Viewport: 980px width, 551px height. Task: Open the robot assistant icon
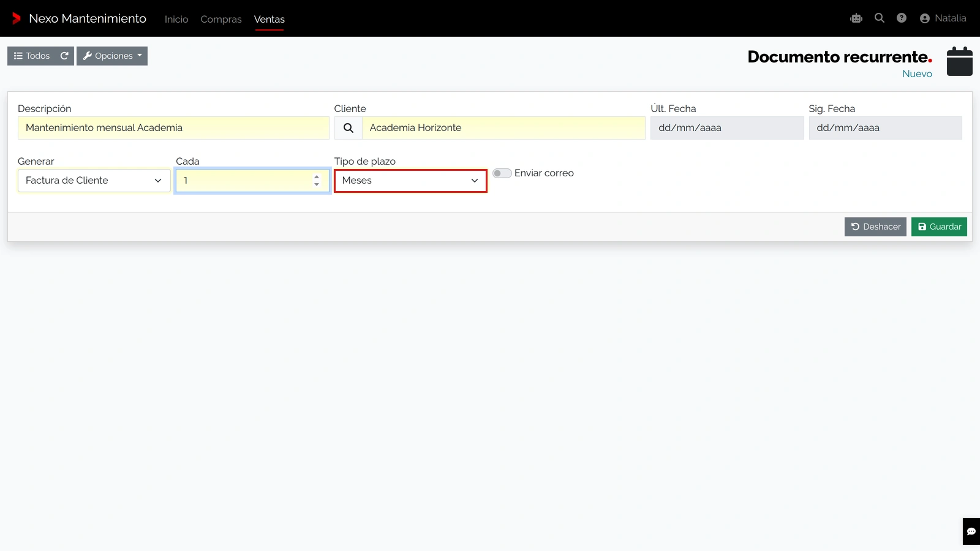click(x=856, y=18)
